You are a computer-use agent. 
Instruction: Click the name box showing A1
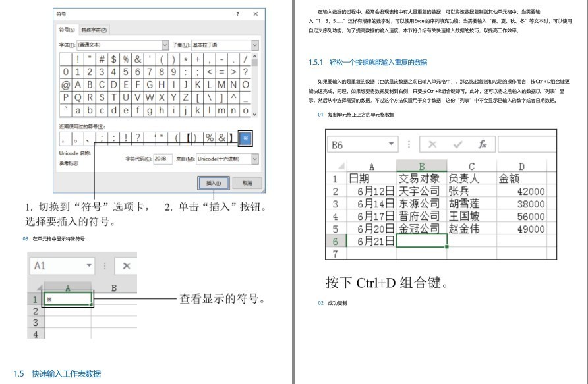[x=62, y=266]
